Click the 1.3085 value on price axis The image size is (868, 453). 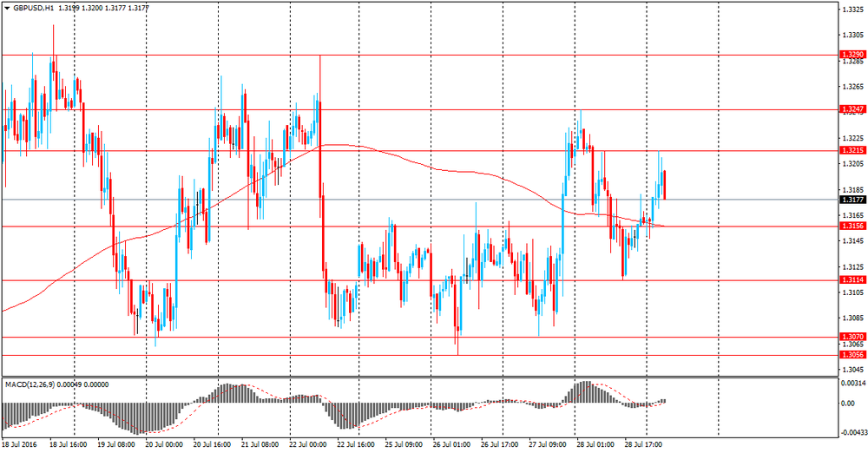(x=852, y=318)
